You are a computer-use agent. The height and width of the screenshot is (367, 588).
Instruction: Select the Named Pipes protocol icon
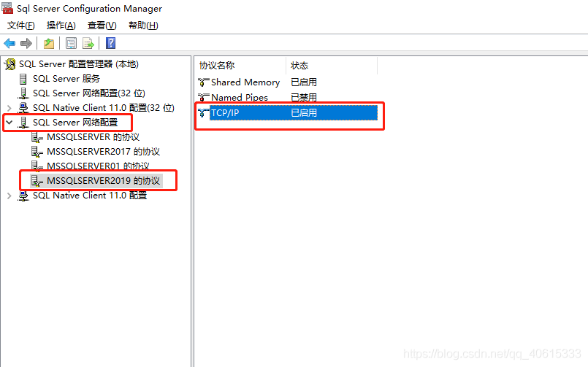(204, 98)
